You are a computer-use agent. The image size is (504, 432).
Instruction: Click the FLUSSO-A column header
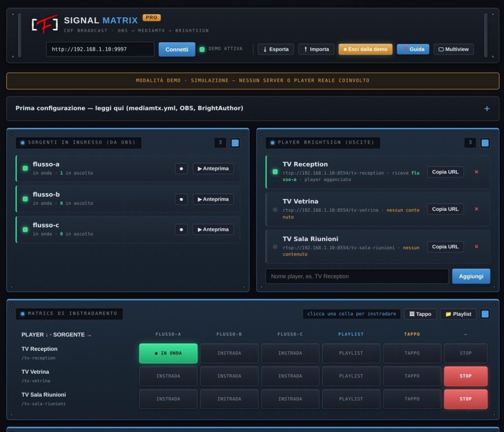point(168,334)
